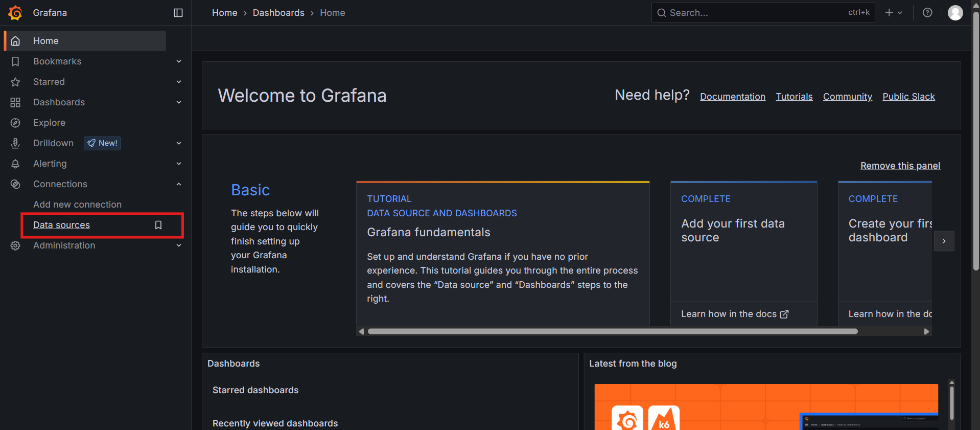Expand the Starred section chevron
Viewport: 980px width, 430px height.
179,82
